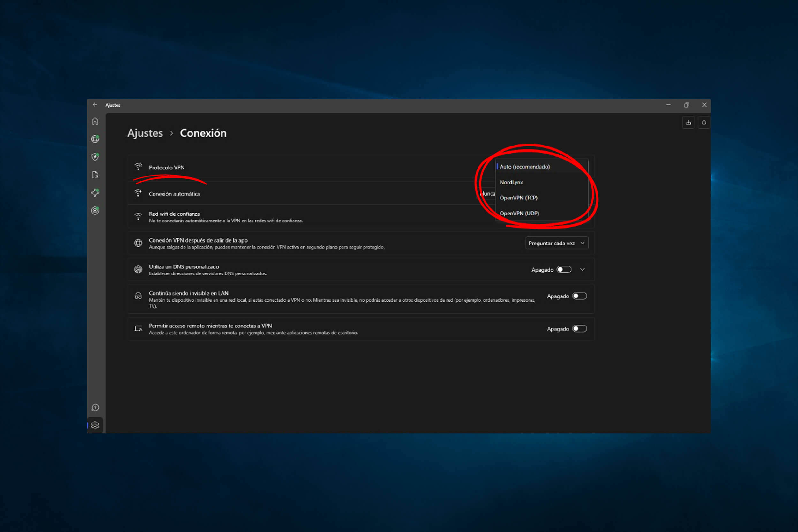798x532 pixels.
Task: Click the settings gear icon in sidebar
Action: (95, 425)
